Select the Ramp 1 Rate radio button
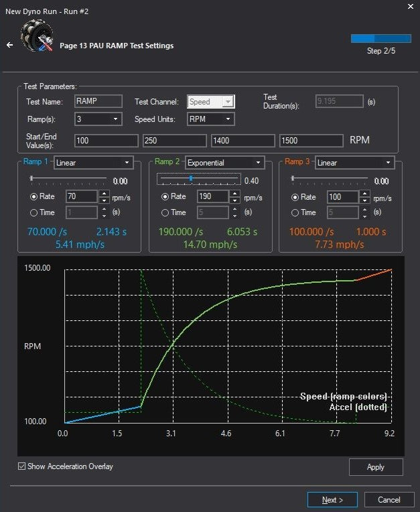 pyautogui.click(x=34, y=196)
